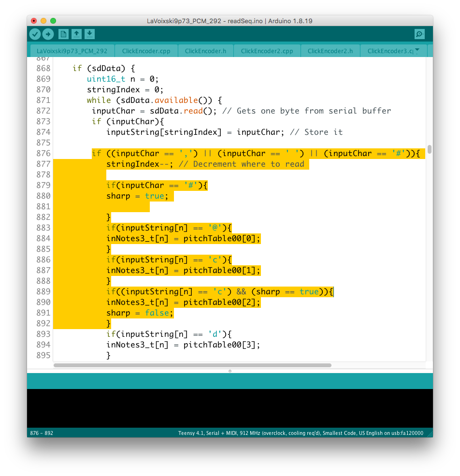Expand the tab list dropdown arrow

pos(417,50)
